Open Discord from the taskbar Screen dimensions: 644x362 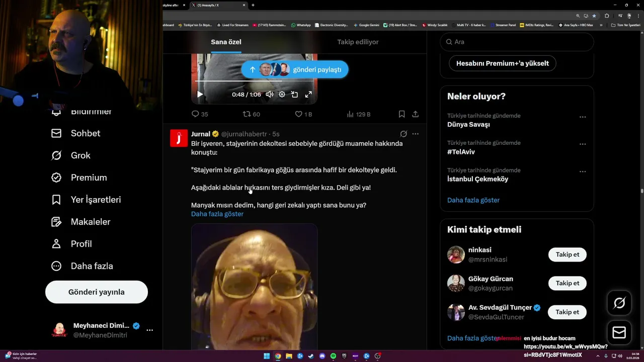(x=322, y=356)
